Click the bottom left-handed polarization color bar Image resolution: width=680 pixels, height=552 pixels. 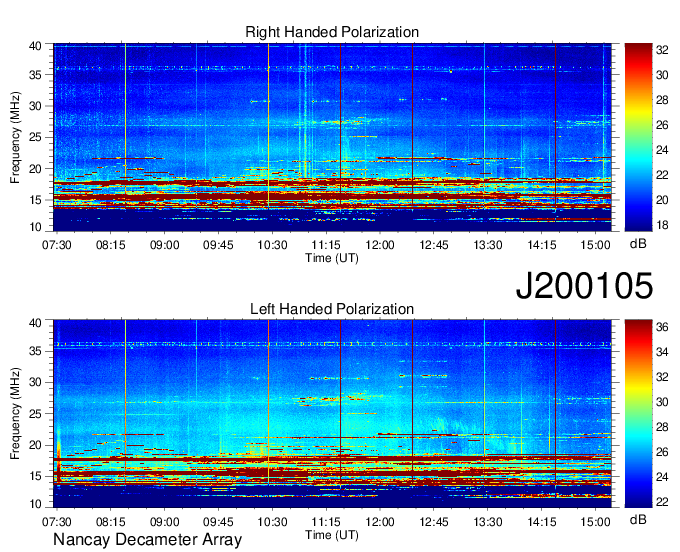click(638, 414)
